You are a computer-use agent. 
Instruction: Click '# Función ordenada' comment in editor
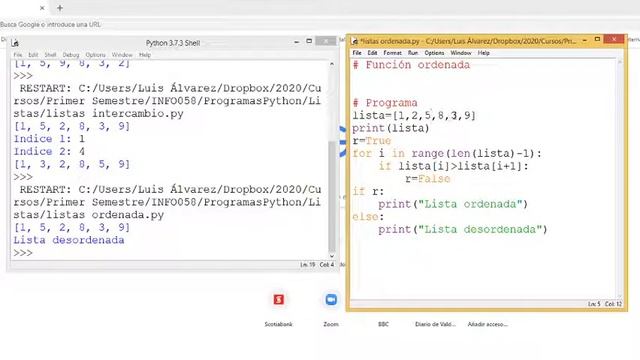click(411, 65)
